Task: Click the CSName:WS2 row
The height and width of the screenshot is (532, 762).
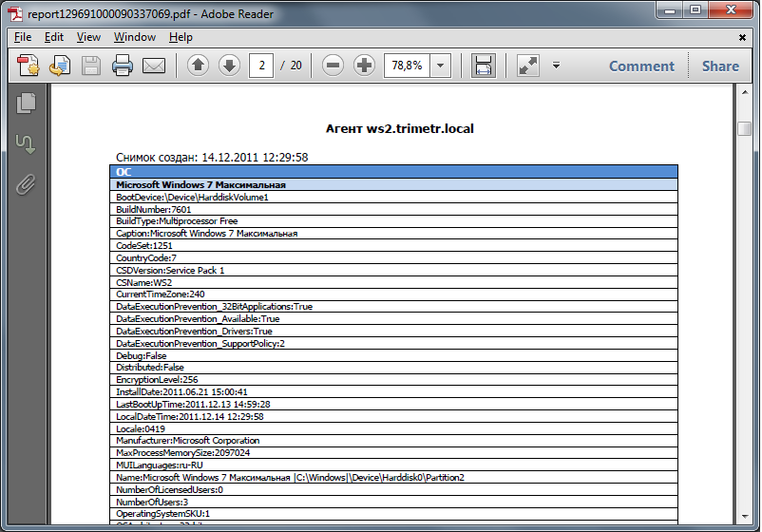Action: 393,282
